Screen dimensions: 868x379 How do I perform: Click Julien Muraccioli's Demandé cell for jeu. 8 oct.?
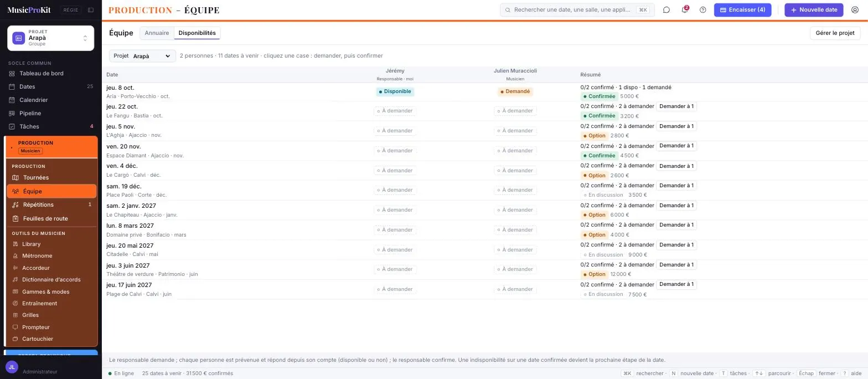pyautogui.click(x=515, y=91)
